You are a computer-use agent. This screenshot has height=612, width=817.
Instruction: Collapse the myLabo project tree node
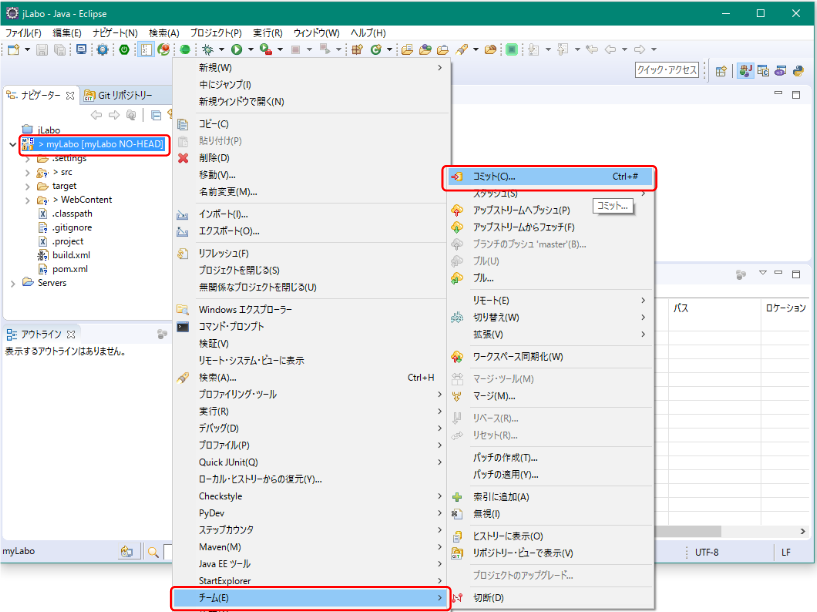click(x=13, y=144)
